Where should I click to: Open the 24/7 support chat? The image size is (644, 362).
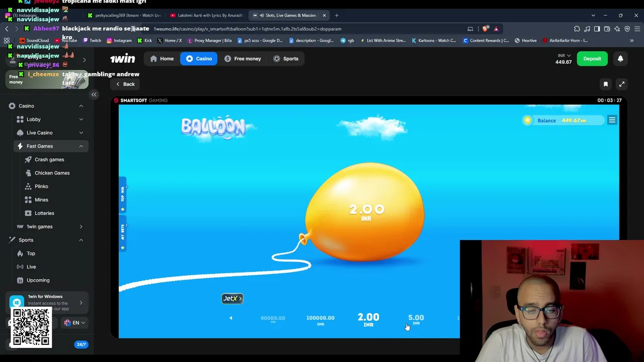coord(81,344)
